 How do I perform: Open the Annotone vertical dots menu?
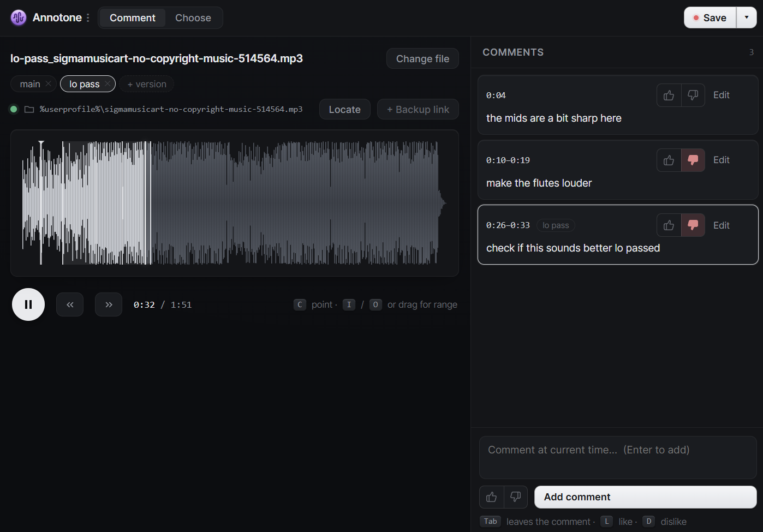[x=88, y=18]
